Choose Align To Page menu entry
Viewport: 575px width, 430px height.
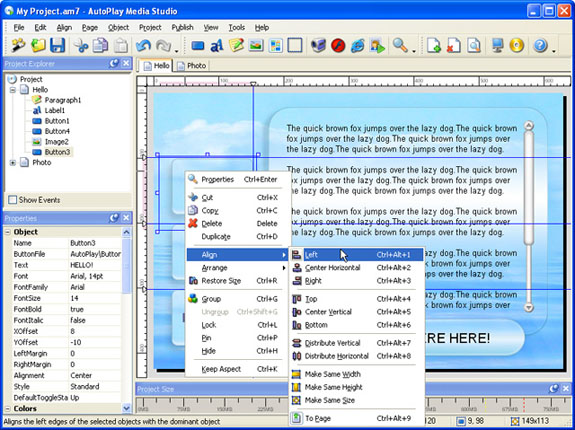[x=357, y=418]
